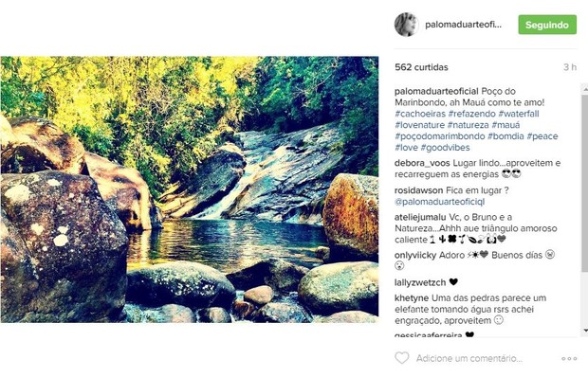Open onlyviicky commenter profile
The image size is (588, 377).
click(x=415, y=256)
